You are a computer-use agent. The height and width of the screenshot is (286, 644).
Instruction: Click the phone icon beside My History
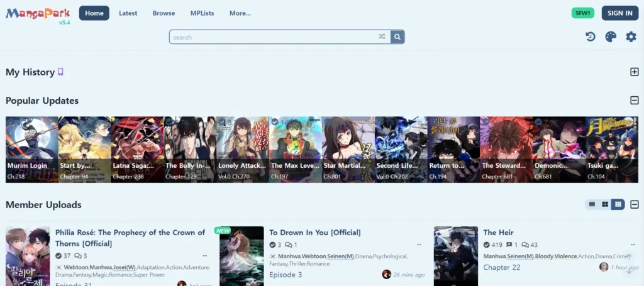point(61,72)
